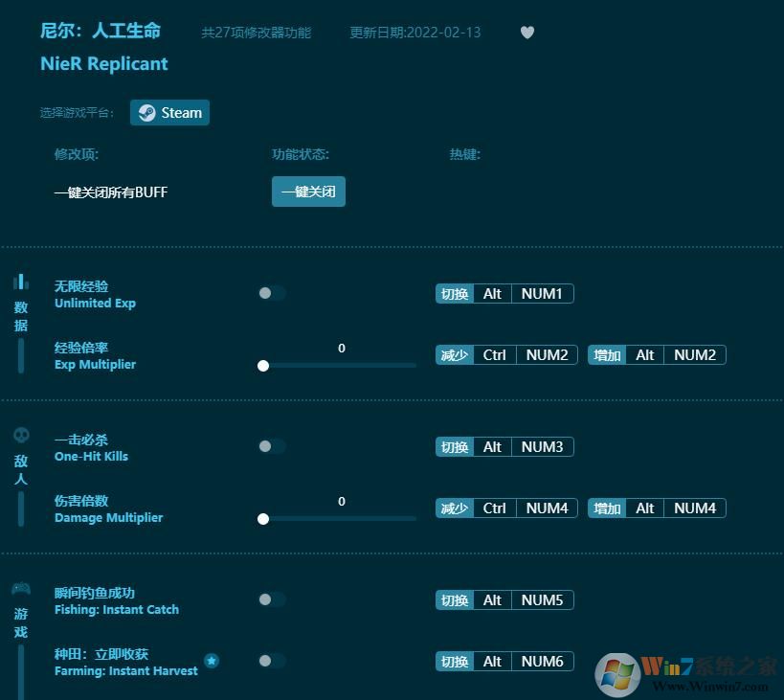Select the 数据 data panel icon in the sidebar

(x=21, y=282)
